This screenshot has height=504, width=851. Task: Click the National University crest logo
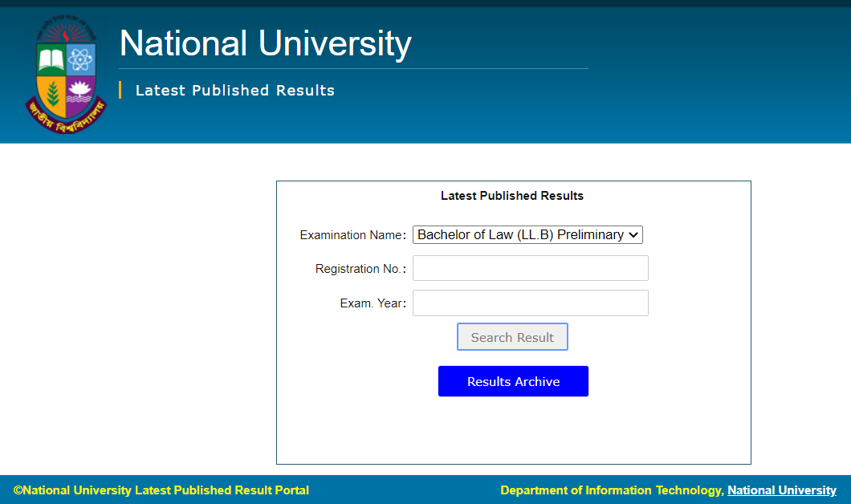coord(66,75)
